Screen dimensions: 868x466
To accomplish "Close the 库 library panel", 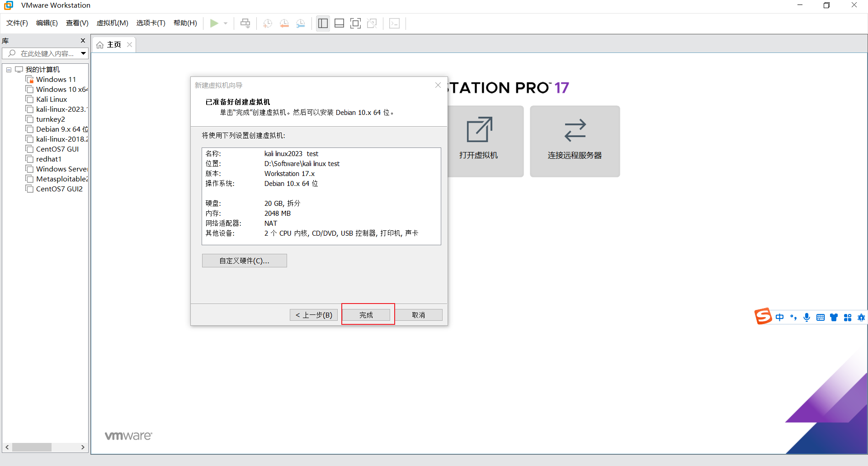I will tap(83, 41).
